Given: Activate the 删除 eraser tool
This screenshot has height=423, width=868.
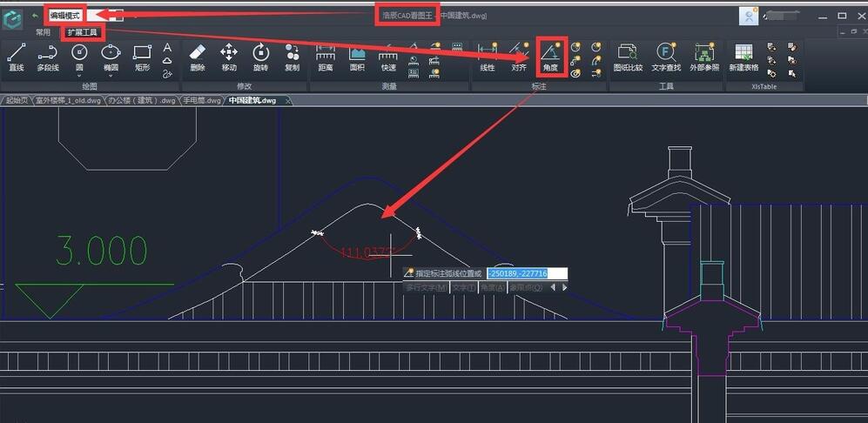Looking at the screenshot, I should point(197,57).
